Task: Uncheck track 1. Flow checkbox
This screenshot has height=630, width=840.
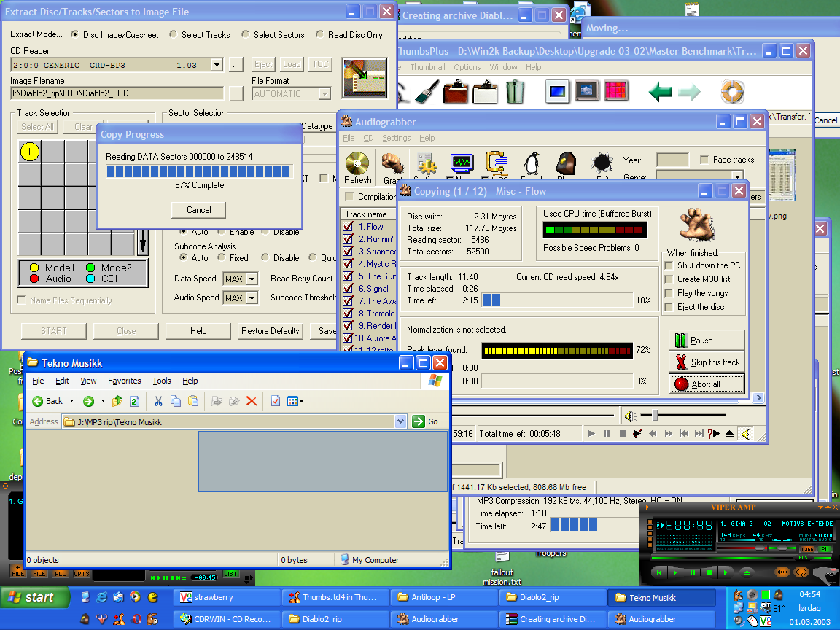Action: (348, 227)
